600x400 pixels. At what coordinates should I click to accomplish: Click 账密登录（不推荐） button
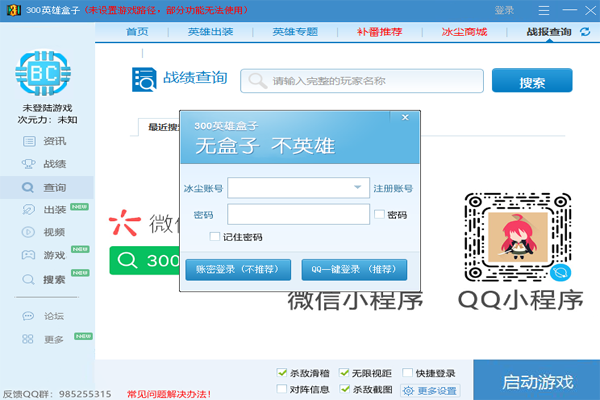point(238,269)
